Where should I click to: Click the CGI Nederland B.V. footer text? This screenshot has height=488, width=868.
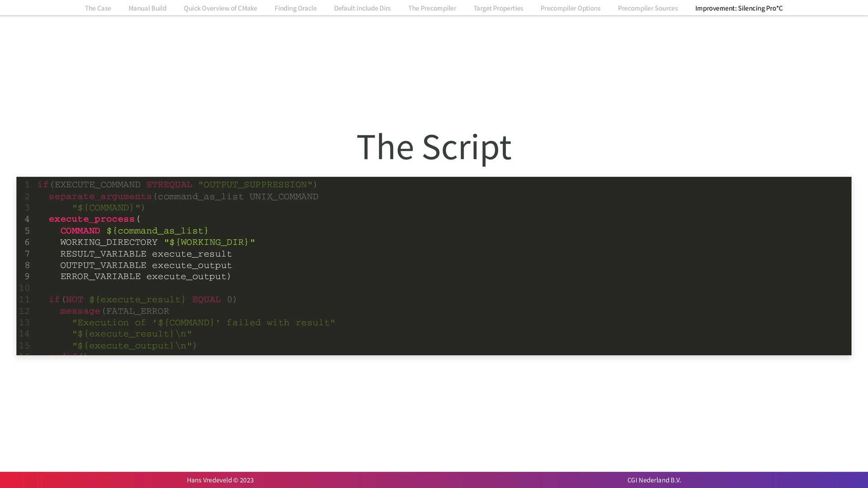click(654, 480)
